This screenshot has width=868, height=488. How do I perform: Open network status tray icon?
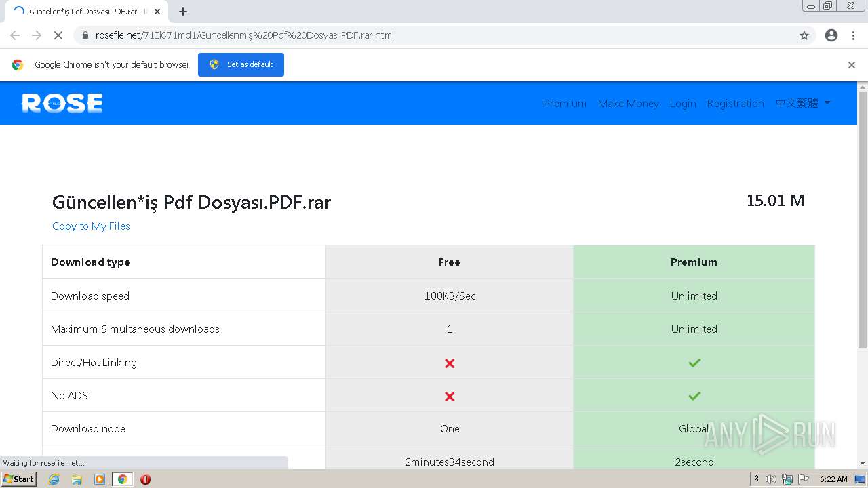(787, 479)
